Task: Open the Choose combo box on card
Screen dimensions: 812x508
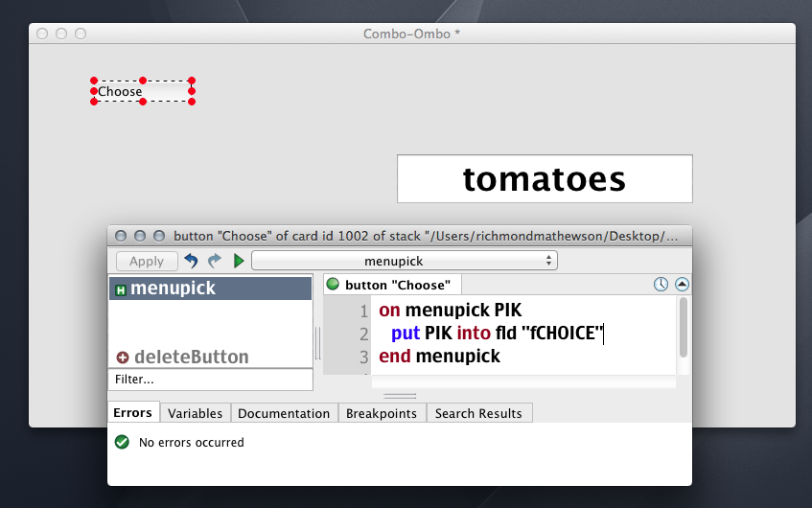Action: [x=143, y=92]
